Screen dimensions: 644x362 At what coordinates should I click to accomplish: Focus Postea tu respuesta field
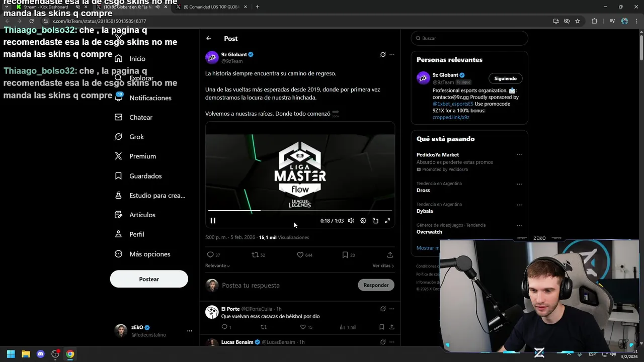(288, 285)
